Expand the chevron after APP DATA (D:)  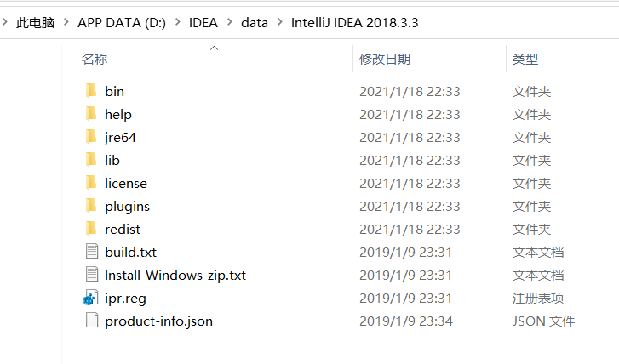178,22
